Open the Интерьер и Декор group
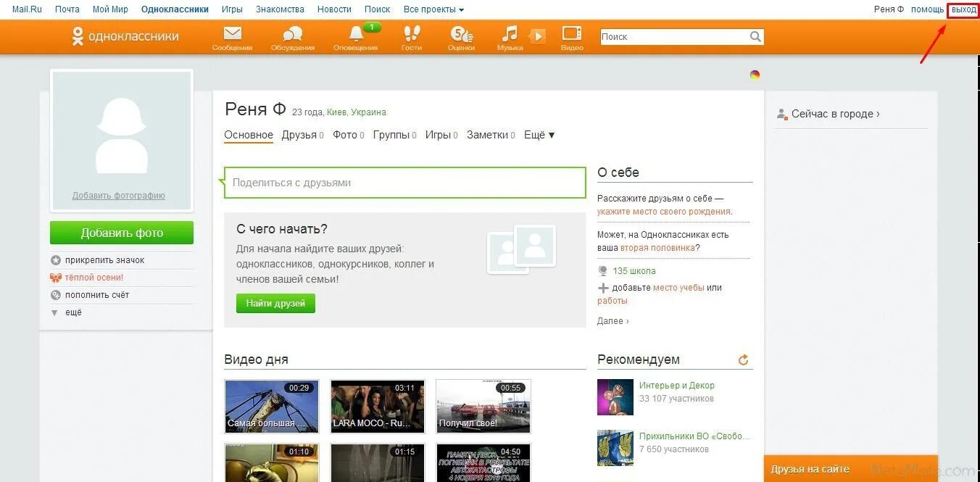Image resolution: width=980 pixels, height=482 pixels. pyautogui.click(x=676, y=386)
